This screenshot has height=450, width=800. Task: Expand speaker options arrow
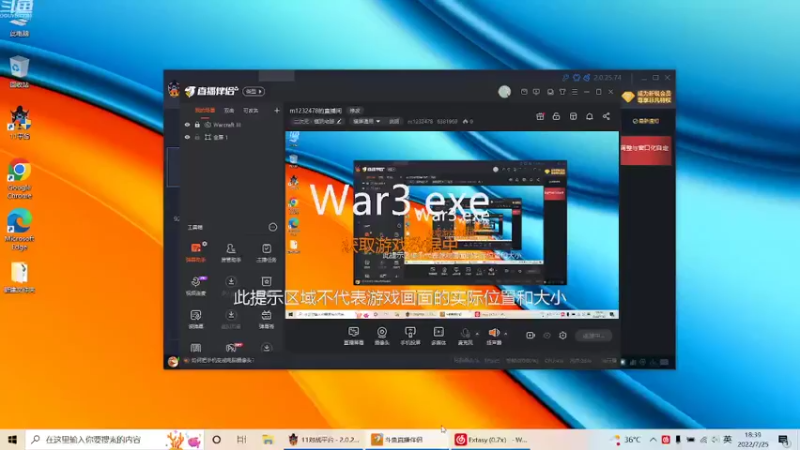pyautogui.click(x=506, y=334)
